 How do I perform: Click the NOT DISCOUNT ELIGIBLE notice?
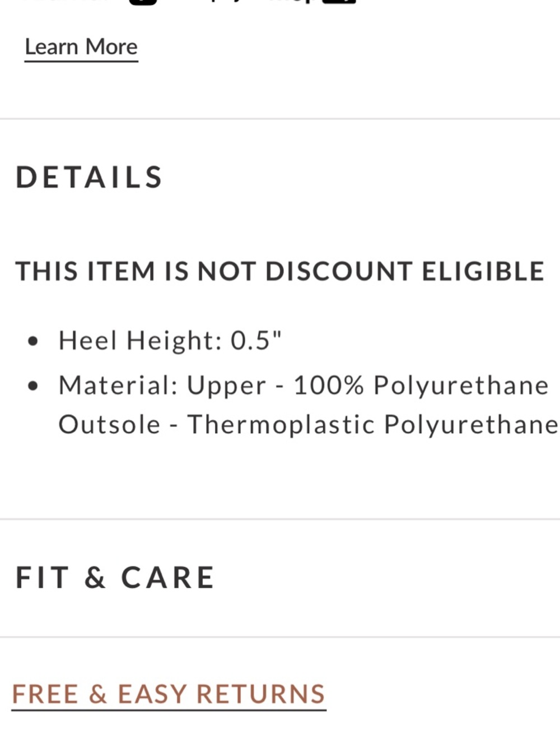coord(280,271)
